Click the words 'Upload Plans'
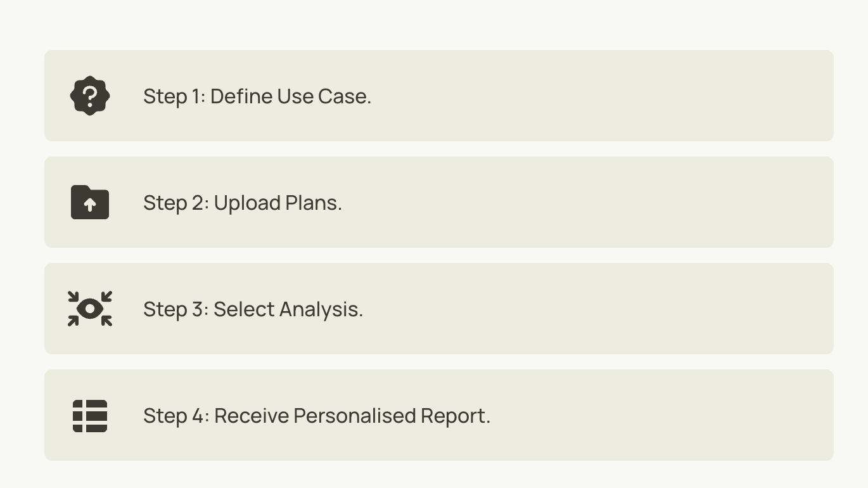Screen dimensions: 868x488 click(x=278, y=203)
